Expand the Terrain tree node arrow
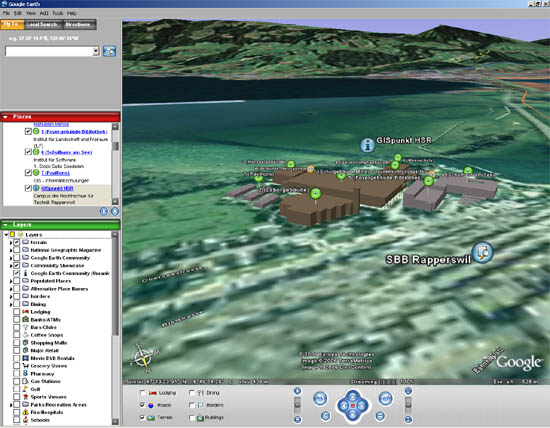The width and height of the screenshot is (550, 428). point(11,242)
